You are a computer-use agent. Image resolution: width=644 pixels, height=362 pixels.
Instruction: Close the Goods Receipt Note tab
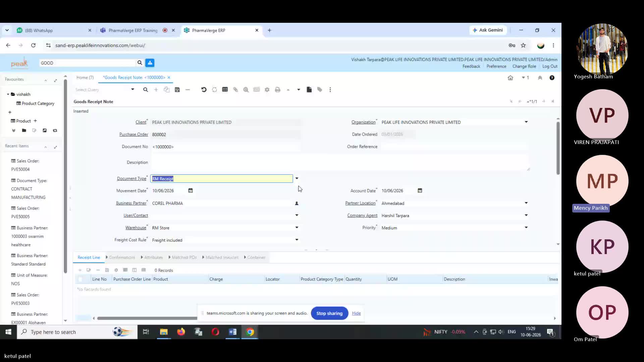click(x=169, y=77)
